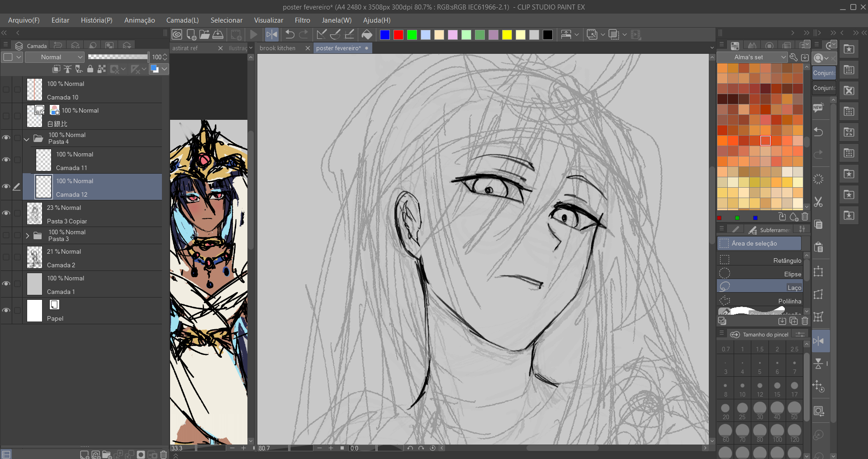Click the Fill bucket icon in command bar
Viewport: 868px width, 459px height.
click(367, 34)
